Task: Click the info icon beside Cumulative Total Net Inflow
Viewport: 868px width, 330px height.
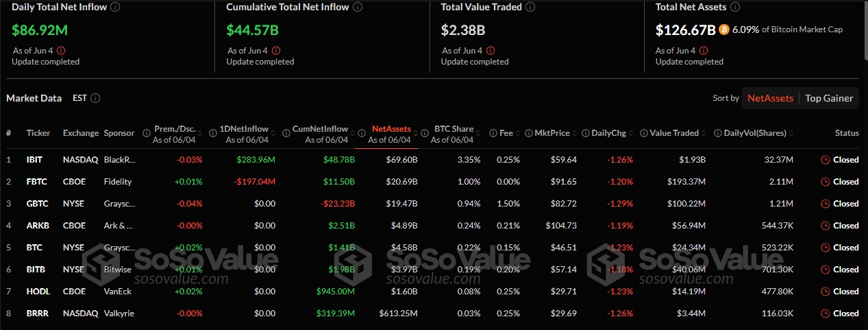Action: click(358, 7)
